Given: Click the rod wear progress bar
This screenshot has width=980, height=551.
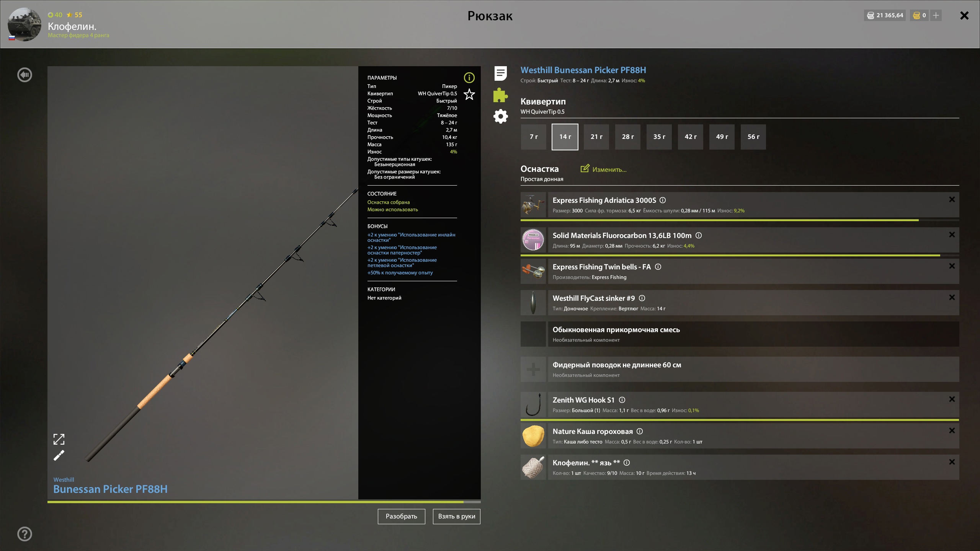Looking at the screenshot, I should (264, 502).
